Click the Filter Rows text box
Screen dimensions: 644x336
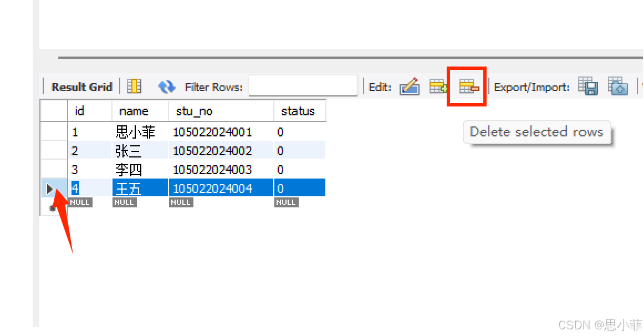point(303,86)
